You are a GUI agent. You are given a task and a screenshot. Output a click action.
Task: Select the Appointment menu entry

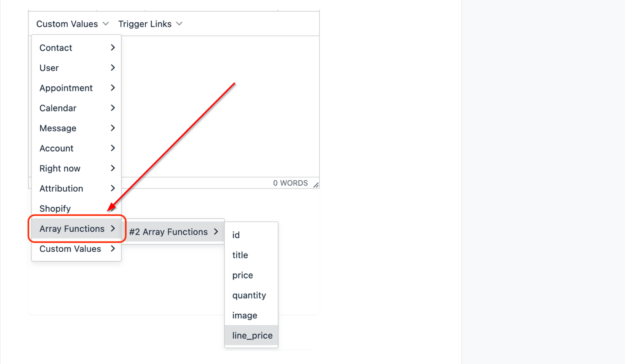[x=77, y=88]
